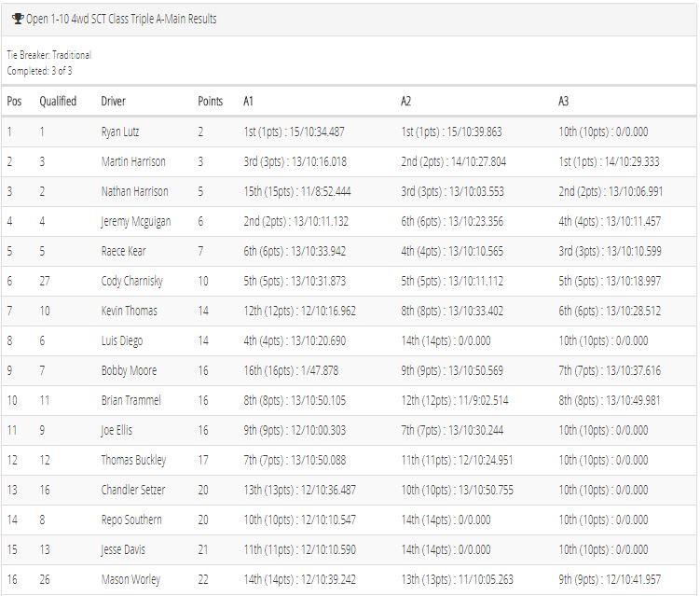Select the A3 column header
The image size is (700, 596).
point(563,101)
